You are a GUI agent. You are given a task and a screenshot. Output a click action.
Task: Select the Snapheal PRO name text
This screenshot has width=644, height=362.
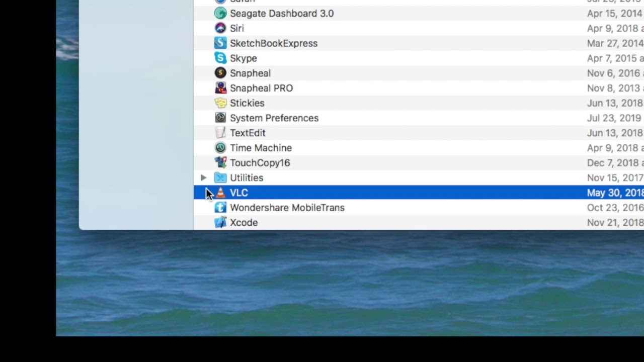(261, 88)
